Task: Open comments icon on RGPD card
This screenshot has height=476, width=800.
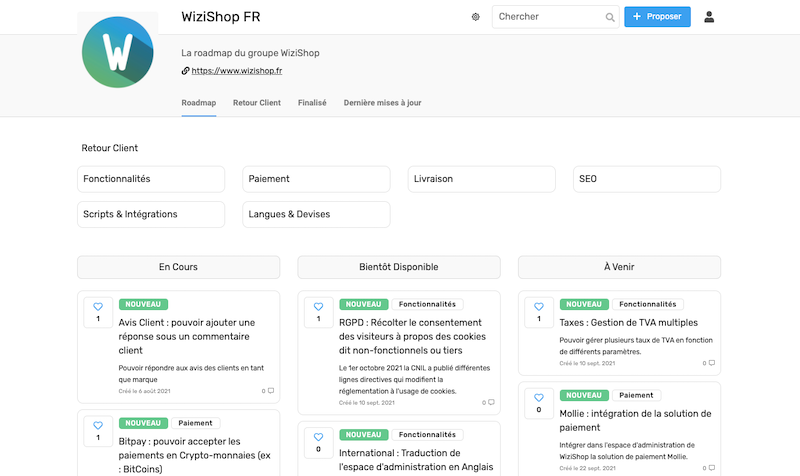Action: click(x=491, y=403)
